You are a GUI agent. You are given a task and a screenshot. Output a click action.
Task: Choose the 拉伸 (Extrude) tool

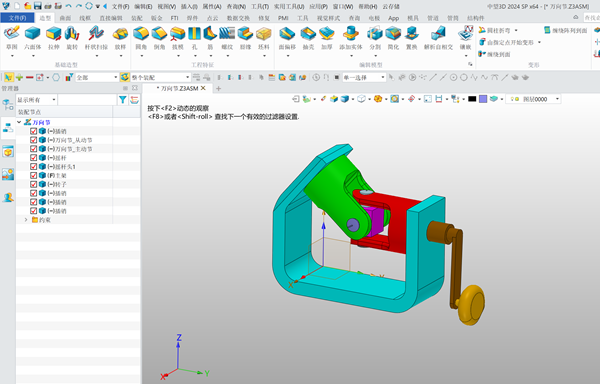point(54,38)
